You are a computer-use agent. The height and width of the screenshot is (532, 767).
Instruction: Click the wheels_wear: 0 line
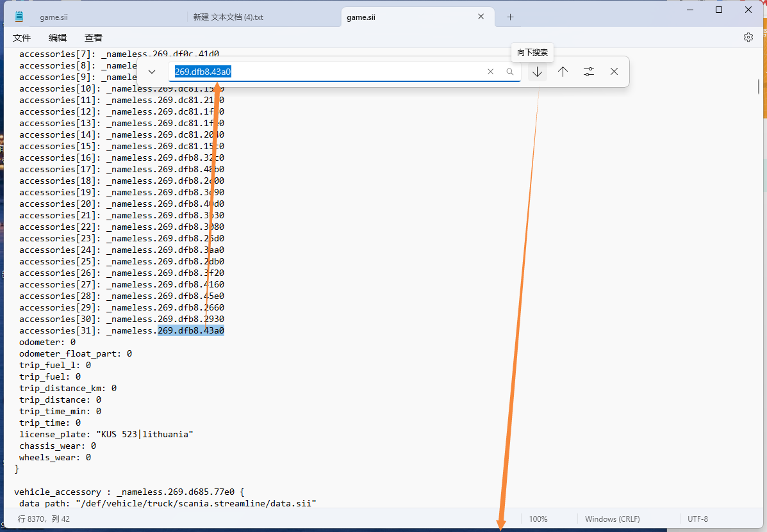point(55,457)
